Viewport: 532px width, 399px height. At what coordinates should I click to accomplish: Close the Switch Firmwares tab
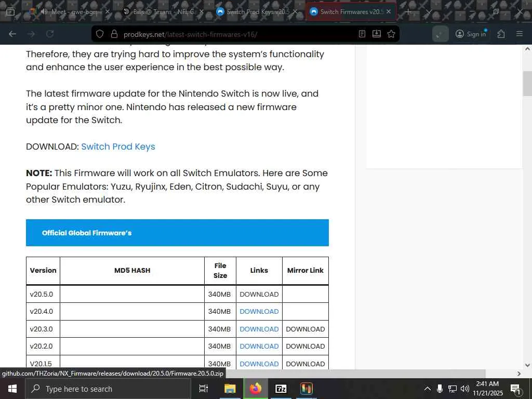tap(389, 11)
